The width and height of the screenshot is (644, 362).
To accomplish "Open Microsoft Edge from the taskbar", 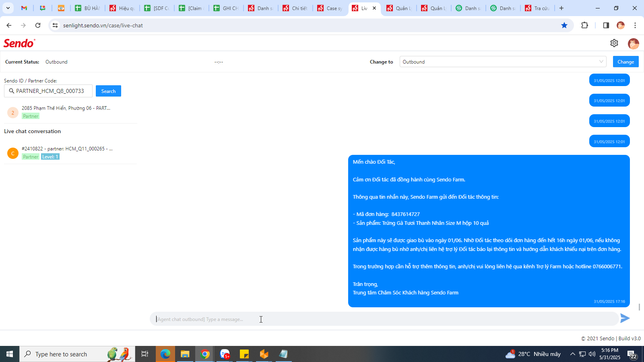I will (165, 354).
